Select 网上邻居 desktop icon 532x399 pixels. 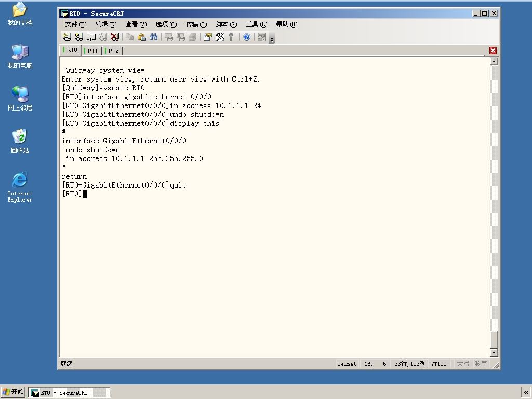(20, 99)
